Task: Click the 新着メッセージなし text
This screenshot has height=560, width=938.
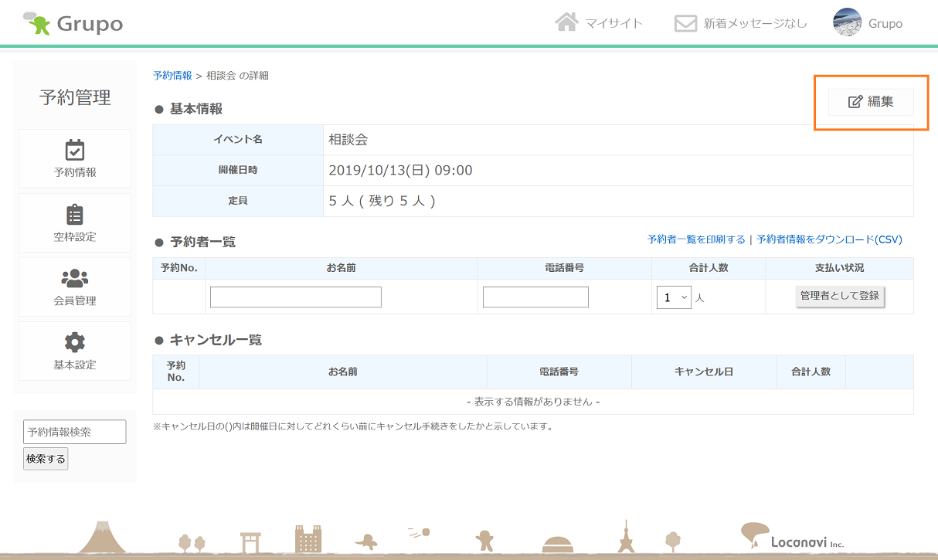Action: [x=755, y=23]
